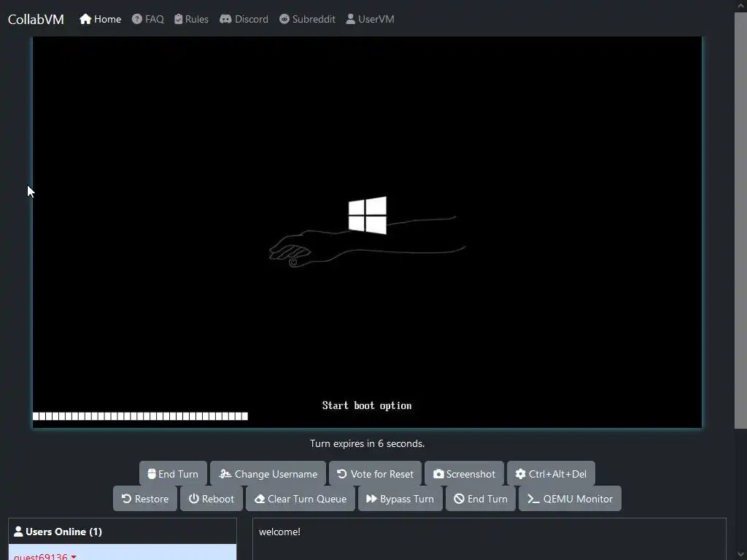Viewport: 747px width, 560px height.
Task: Open the FAQ page
Action: [147, 19]
